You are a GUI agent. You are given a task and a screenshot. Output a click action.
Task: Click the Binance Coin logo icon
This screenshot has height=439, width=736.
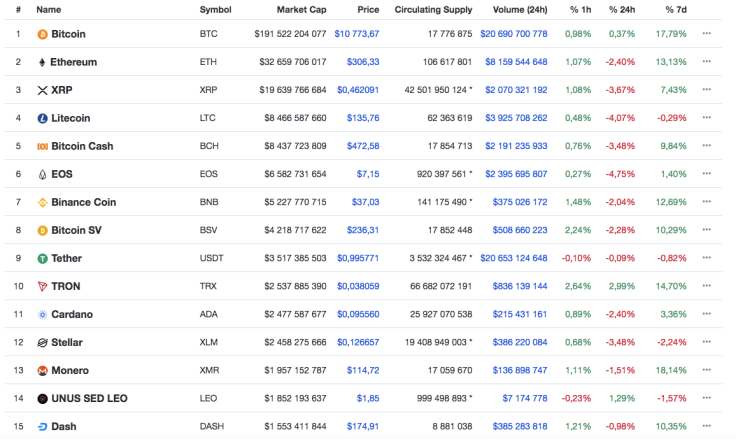(42, 202)
